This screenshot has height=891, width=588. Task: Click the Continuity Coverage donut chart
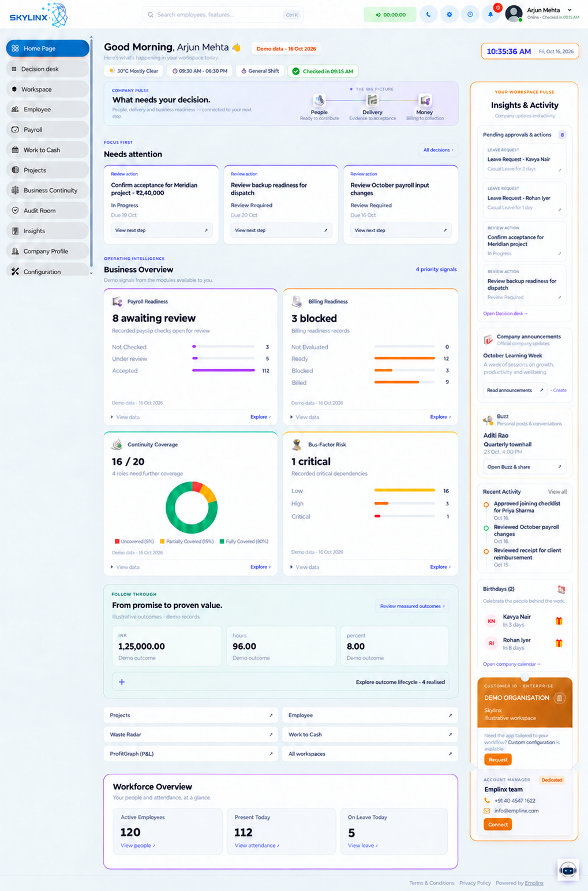tap(192, 508)
